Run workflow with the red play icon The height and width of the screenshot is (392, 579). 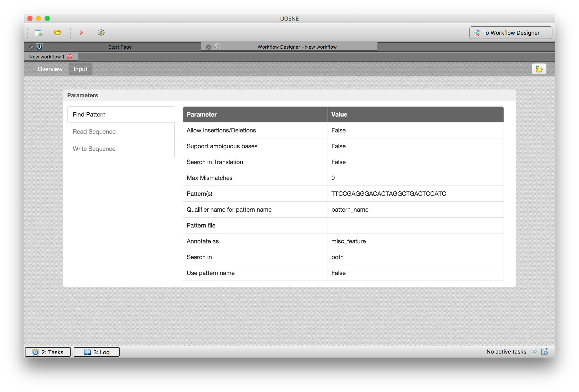pyautogui.click(x=81, y=33)
